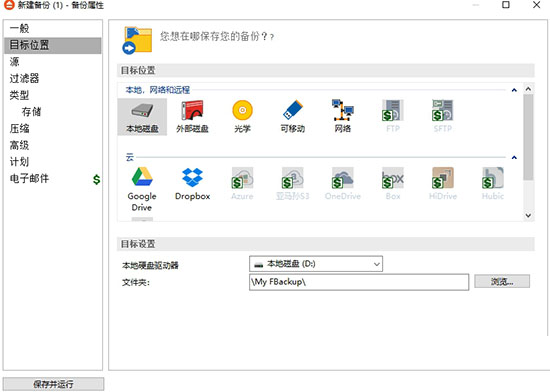
Task: Choose the 网络 network destination icon
Action: coord(343,117)
